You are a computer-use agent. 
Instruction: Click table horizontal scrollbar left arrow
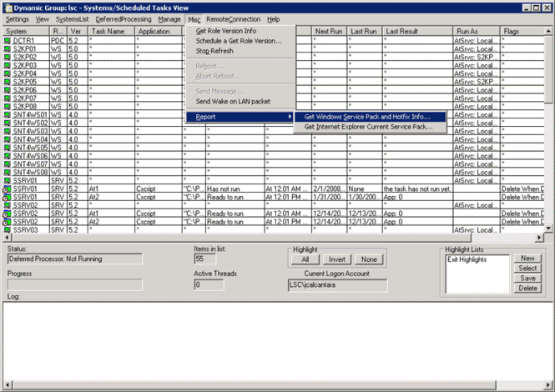[x=7, y=238]
